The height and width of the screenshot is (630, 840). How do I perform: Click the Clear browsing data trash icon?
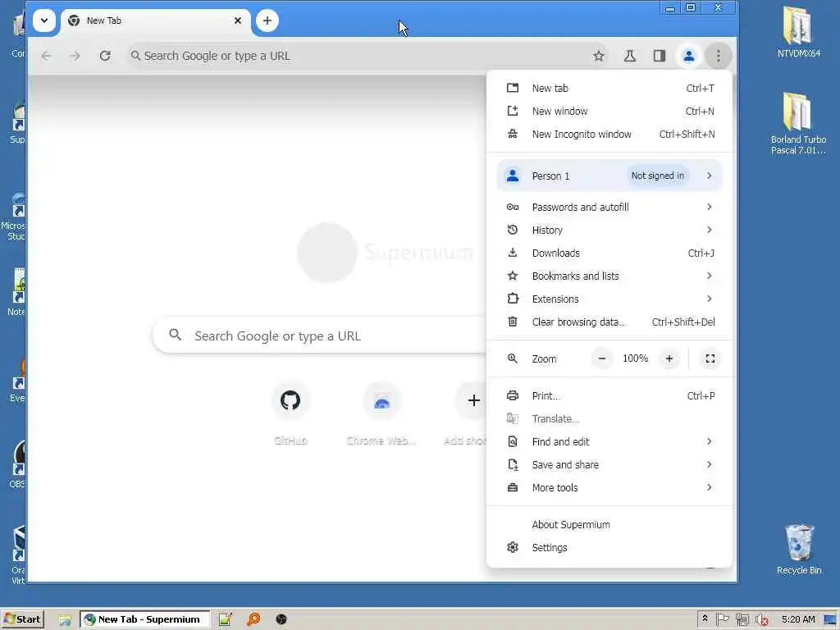tap(513, 322)
